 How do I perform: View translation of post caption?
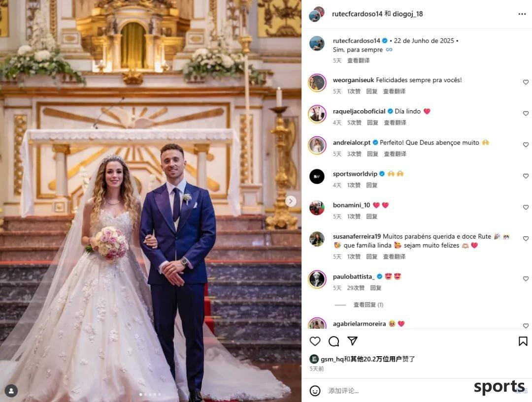pyautogui.click(x=358, y=61)
